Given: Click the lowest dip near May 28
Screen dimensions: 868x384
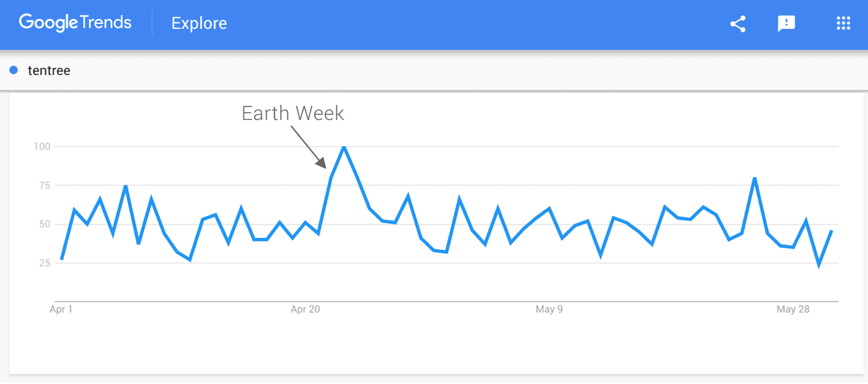Looking at the screenshot, I should (x=819, y=265).
